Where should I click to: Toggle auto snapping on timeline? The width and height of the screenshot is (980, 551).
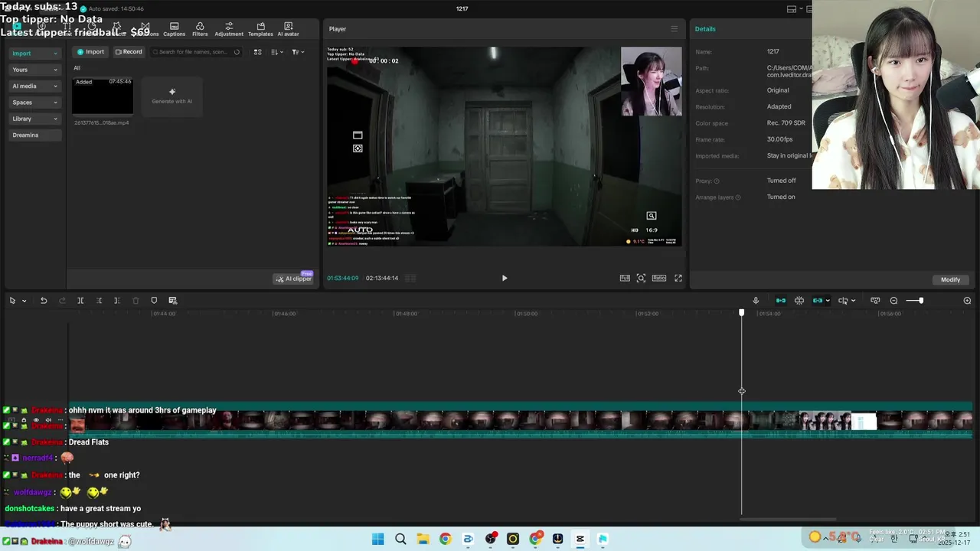(799, 301)
